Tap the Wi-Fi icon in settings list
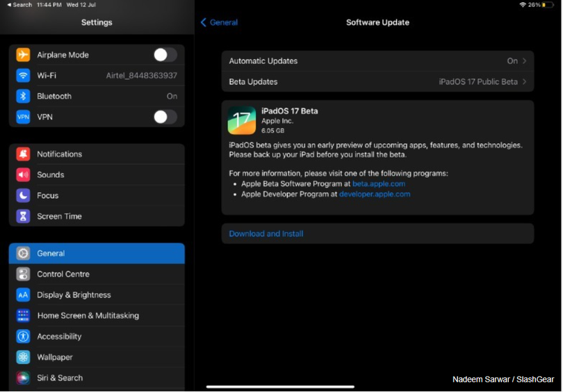Screen dimensions: 563x392 coord(23,75)
